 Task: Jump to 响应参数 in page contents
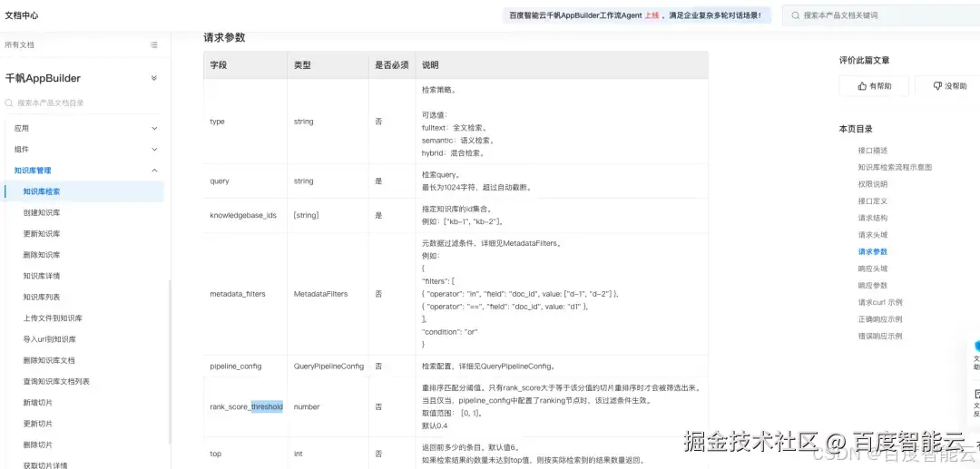tap(873, 286)
